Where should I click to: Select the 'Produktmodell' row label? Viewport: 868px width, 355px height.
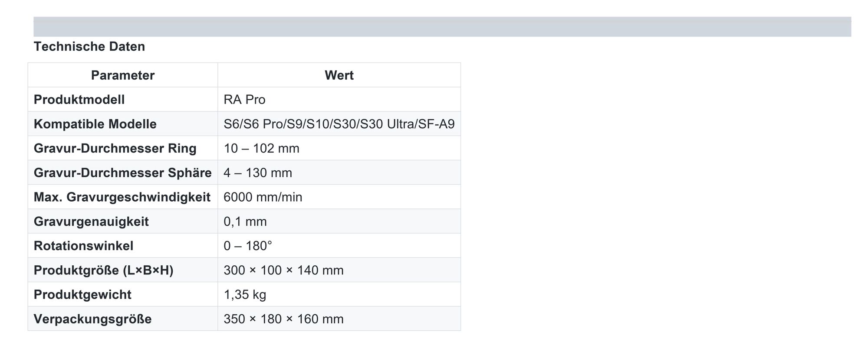pyautogui.click(x=79, y=99)
